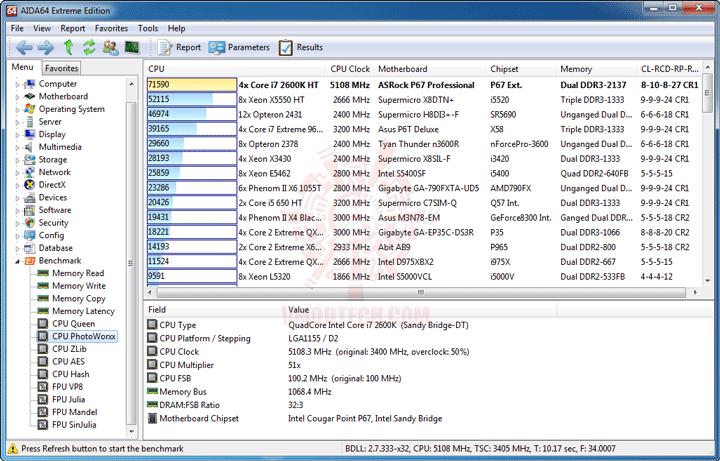Select the Software tree node
Screen dimensions: 720x461
click(48, 210)
